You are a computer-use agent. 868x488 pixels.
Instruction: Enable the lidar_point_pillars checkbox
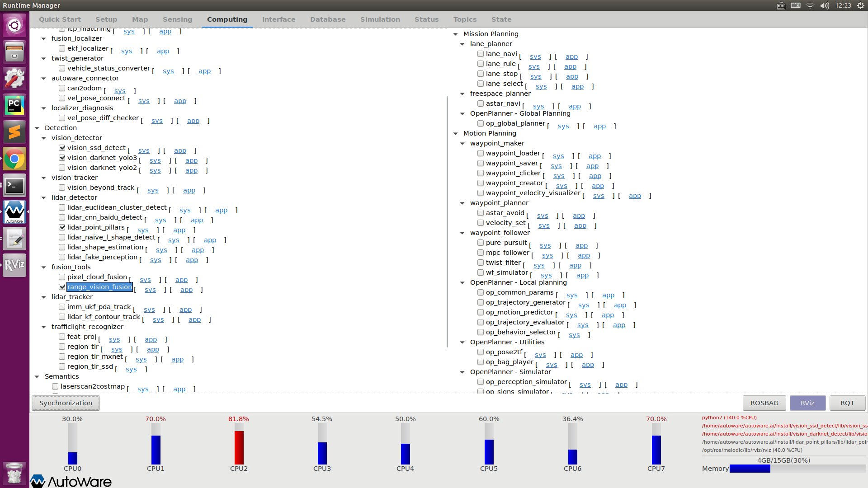click(61, 227)
